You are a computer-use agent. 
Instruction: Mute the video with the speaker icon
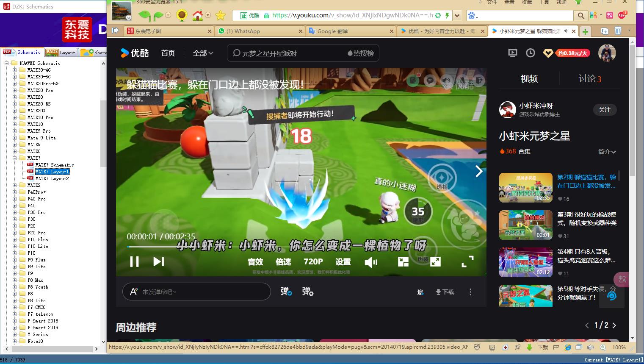371,262
